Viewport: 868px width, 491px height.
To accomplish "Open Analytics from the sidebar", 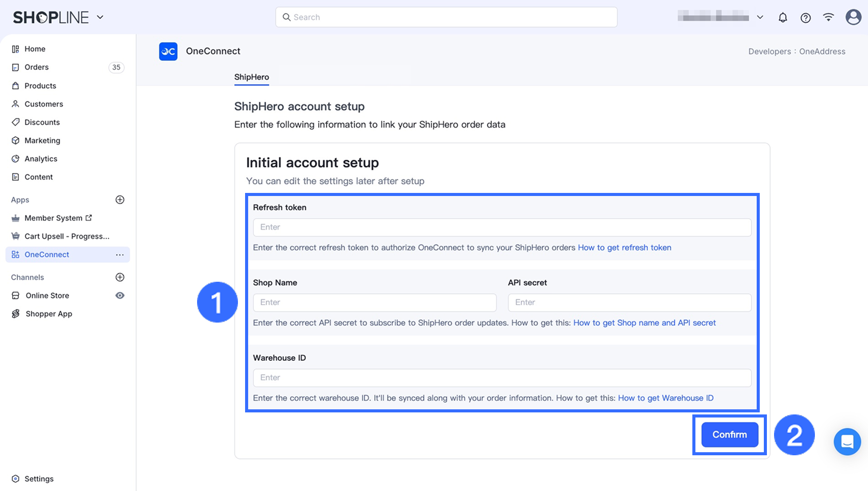I will click(41, 159).
